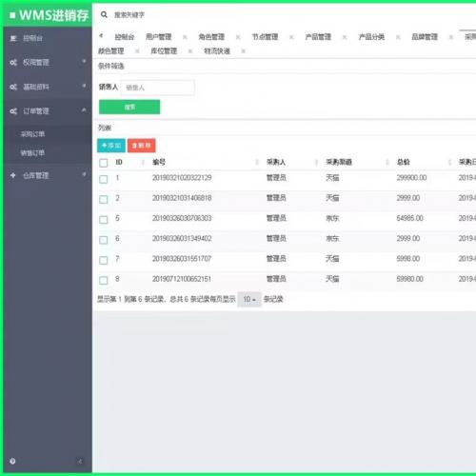This screenshot has width=476, height=476.
Task: Close the 产品管理 tab
Action: (x=345, y=37)
